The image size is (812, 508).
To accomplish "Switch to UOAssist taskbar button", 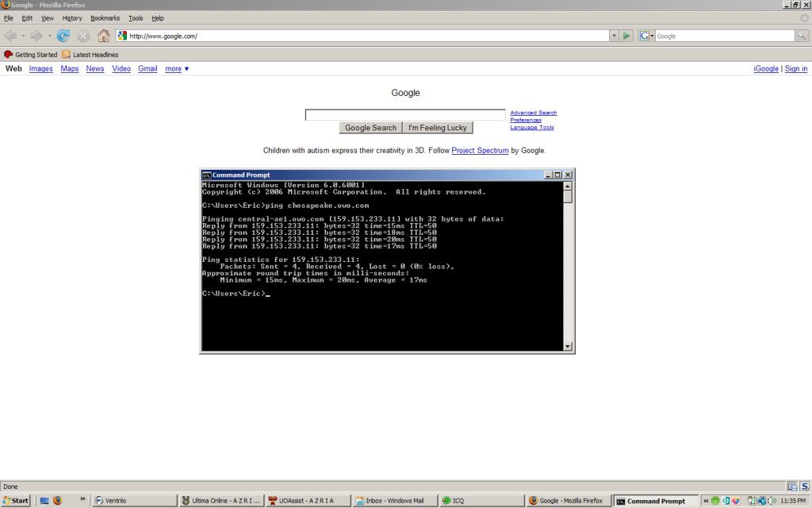I will pos(308,501).
